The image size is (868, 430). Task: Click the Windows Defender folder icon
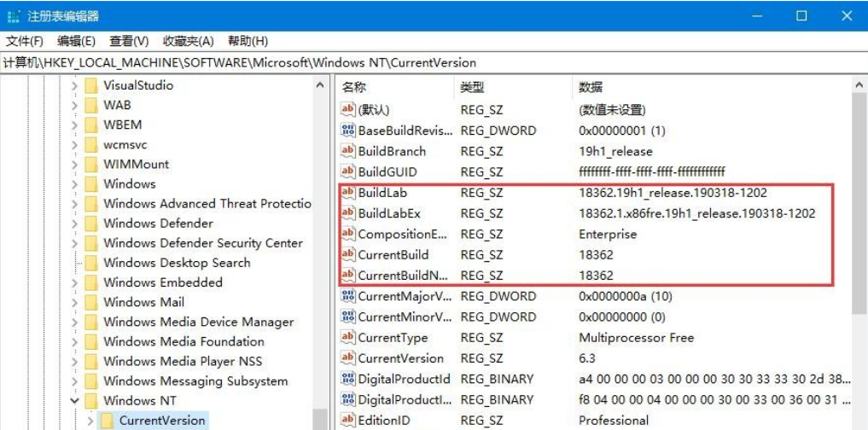(91, 223)
